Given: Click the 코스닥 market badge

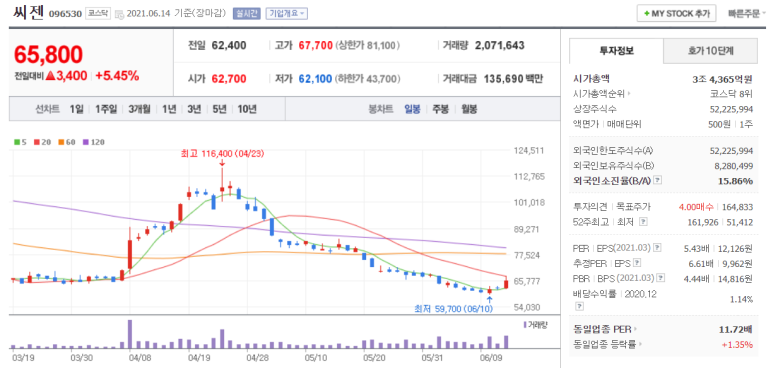Looking at the screenshot, I should pos(98,14).
